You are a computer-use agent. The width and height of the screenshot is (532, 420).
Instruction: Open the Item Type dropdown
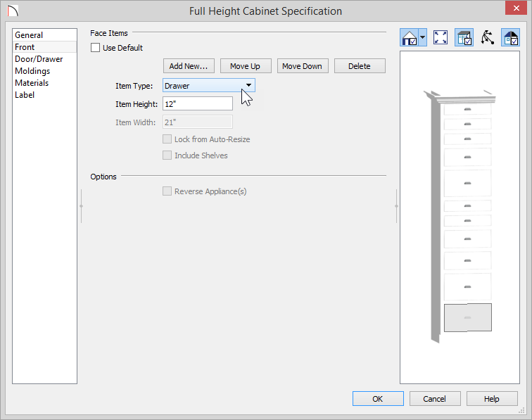(209, 86)
